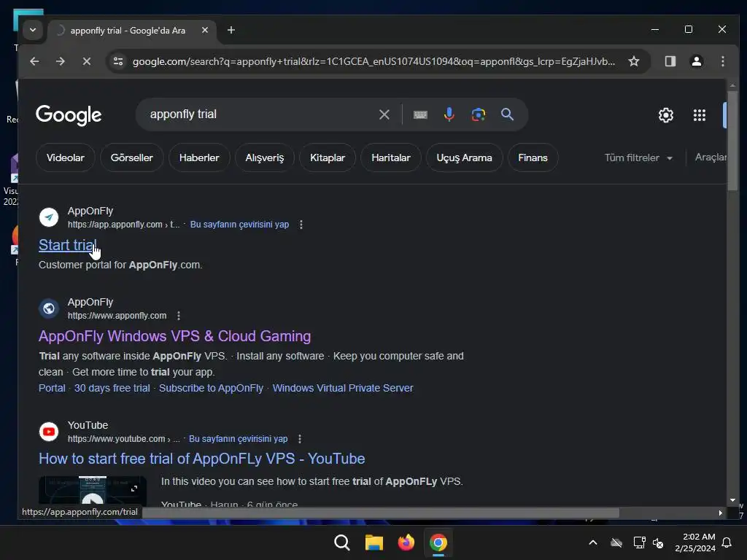Screen dimensions: 747x560
Task: Open the on-screen keyboard input tool
Action: [x=420, y=114]
